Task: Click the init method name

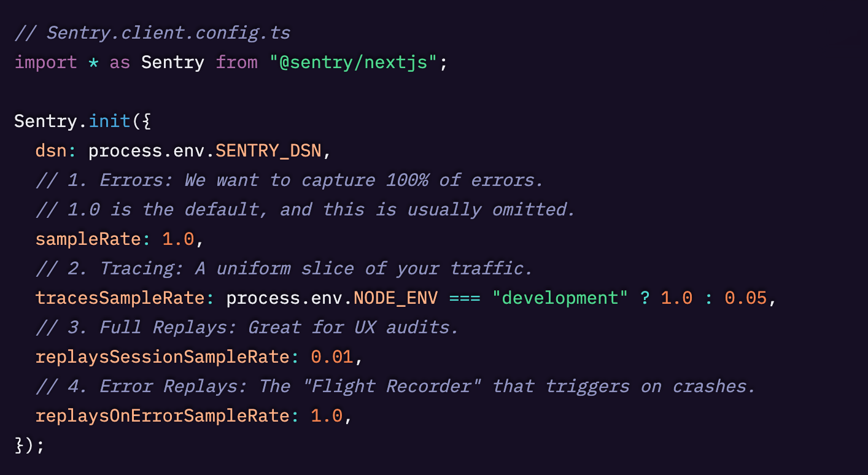Action: tap(110, 122)
